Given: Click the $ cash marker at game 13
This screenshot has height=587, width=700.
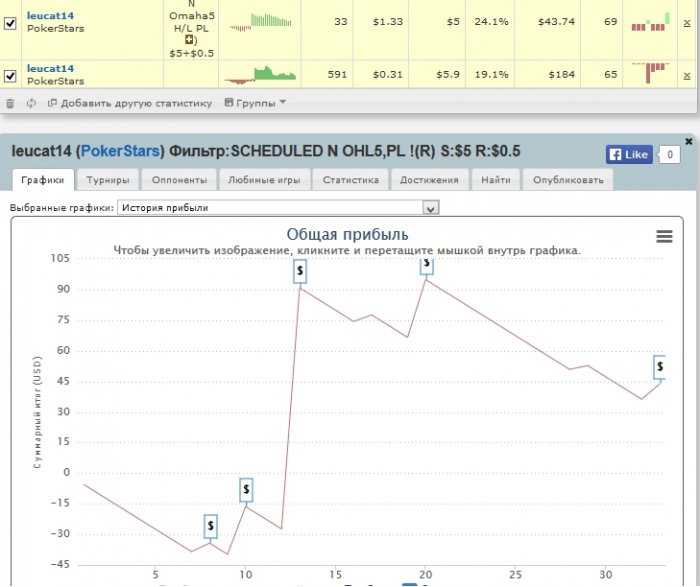Looking at the screenshot, I should 300,271.
